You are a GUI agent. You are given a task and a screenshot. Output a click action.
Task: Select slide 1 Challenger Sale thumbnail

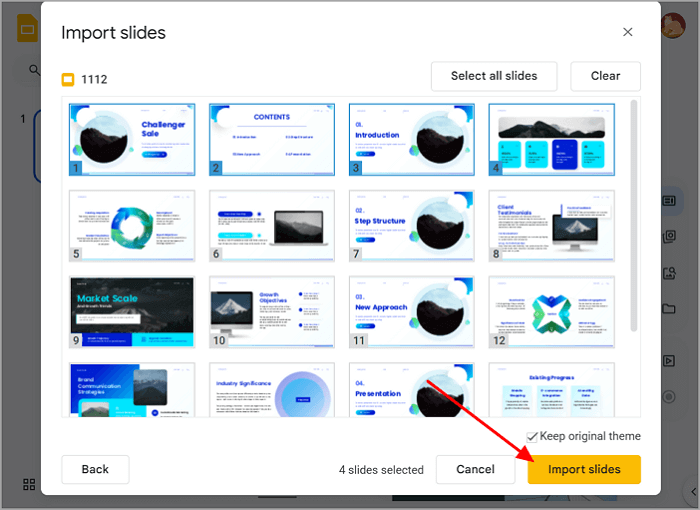tap(132, 140)
